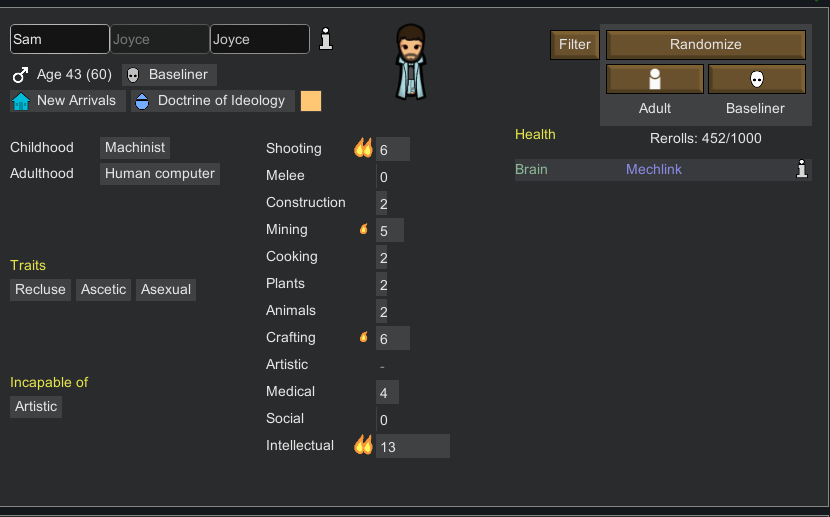Screen dimensions: 830x517
Task: Click the double flame icon for Intellectual
Action: [x=363, y=445]
